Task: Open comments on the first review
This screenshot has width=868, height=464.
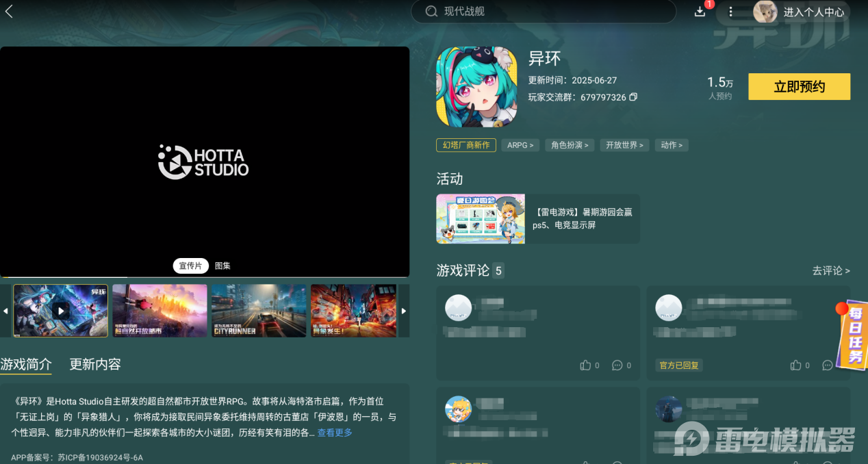Action: click(x=617, y=365)
